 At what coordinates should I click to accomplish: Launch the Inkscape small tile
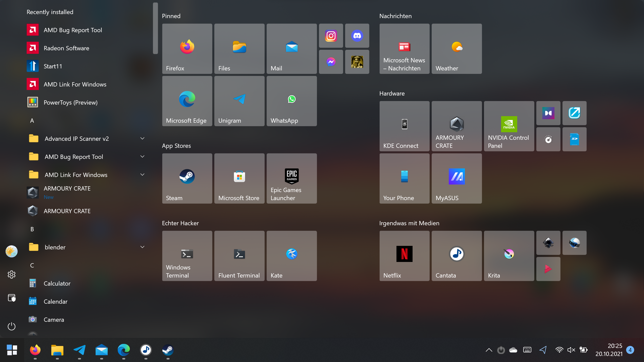pyautogui.click(x=548, y=243)
